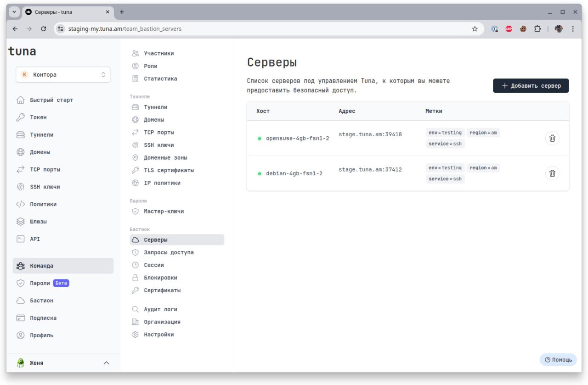Open Токен in the left sidebar
The image size is (588, 385).
point(63,117)
